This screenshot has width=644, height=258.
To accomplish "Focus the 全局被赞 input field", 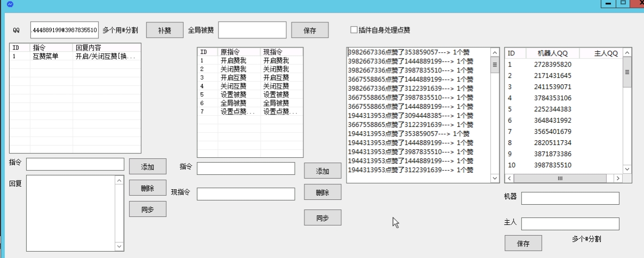I will click(252, 30).
